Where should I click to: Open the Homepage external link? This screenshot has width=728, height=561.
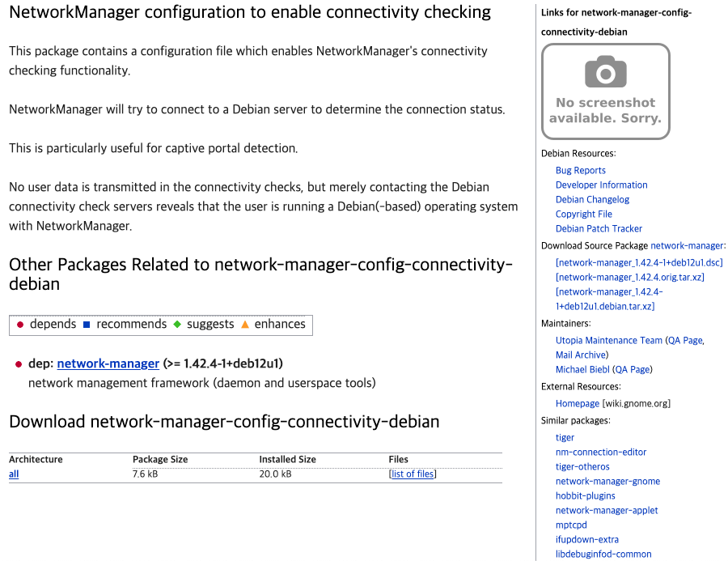click(x=577, y=404)
